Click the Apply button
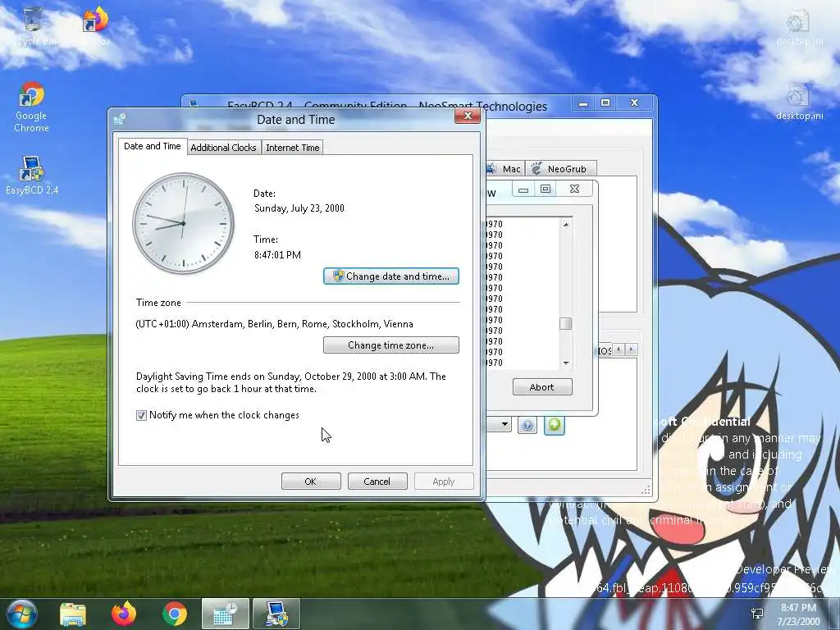The image size is (840, 630). pyautogui.click(x=444, y=482)
